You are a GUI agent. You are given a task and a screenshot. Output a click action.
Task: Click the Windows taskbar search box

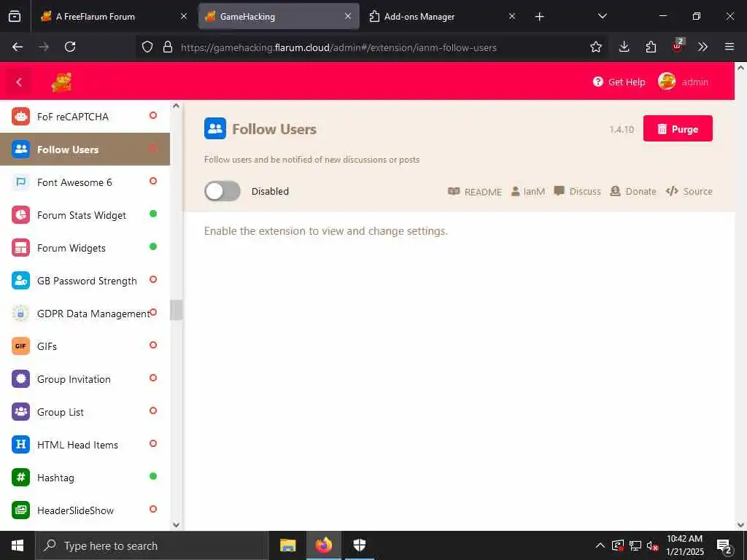click(152, 545)
